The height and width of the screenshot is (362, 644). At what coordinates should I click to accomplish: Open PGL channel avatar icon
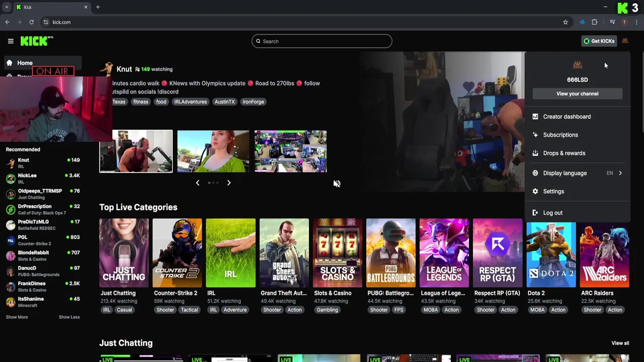point(11,240)
